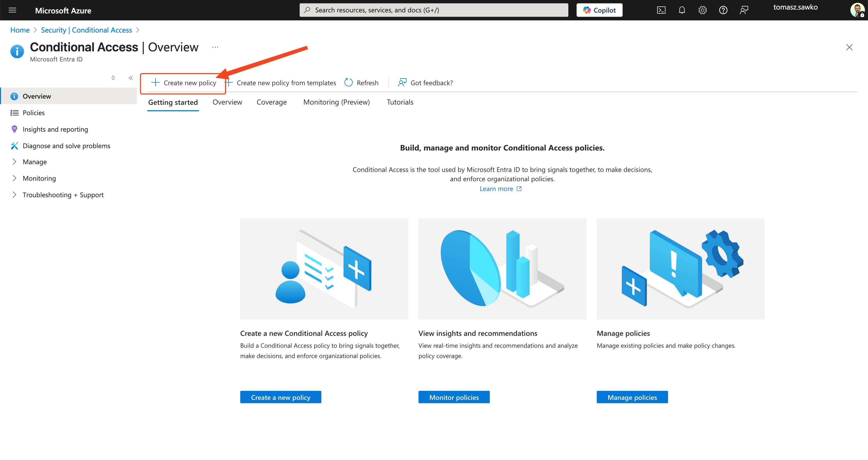Refresh the Conditional Access page
The height and width of the screenshot is (460, 868).
pyautogui.click(x=362, y=83)
